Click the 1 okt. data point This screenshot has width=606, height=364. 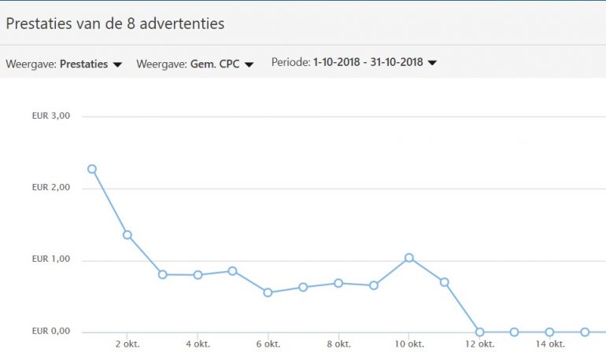[92, 169]
